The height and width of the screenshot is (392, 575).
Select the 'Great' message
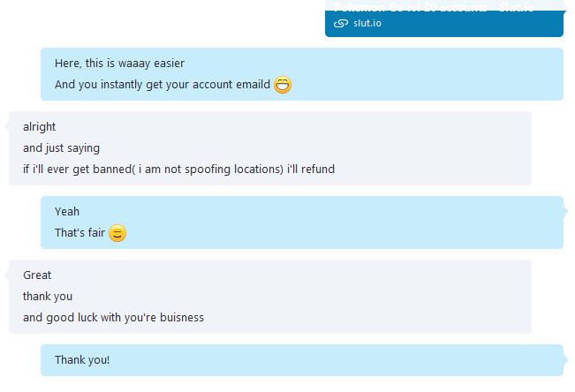click(37, 275)
